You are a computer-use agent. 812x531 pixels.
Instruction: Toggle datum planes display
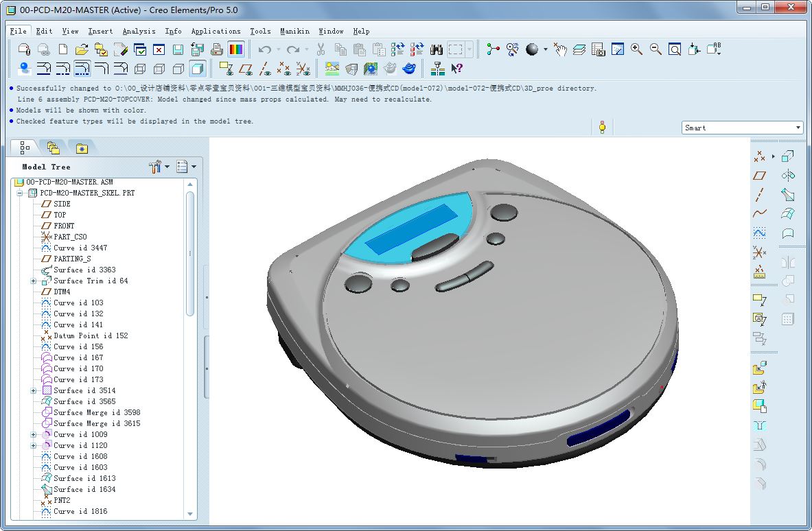(246, 69)
